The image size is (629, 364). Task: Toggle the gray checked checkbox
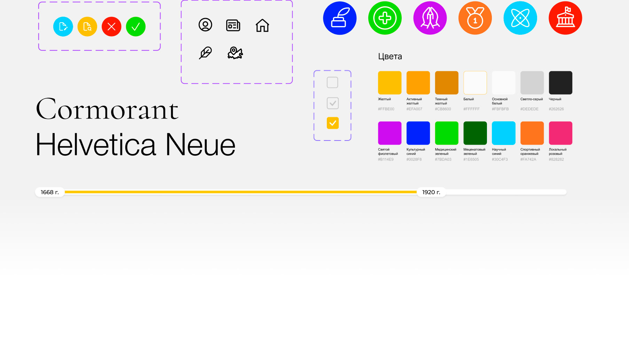pyautogui.click(x=332, y=103)
